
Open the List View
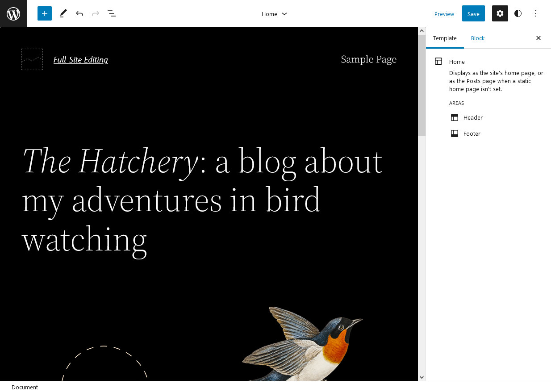[111, 13]
